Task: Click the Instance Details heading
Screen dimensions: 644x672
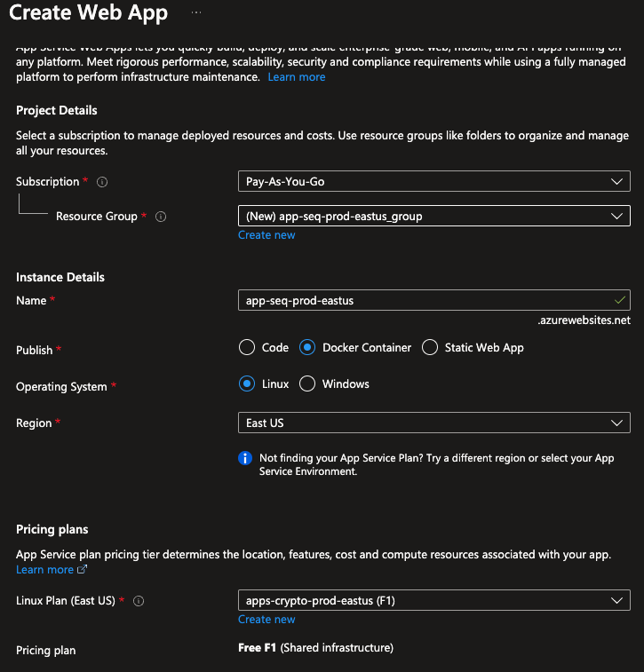Action: pyautogui.click(x=60, y=277)
